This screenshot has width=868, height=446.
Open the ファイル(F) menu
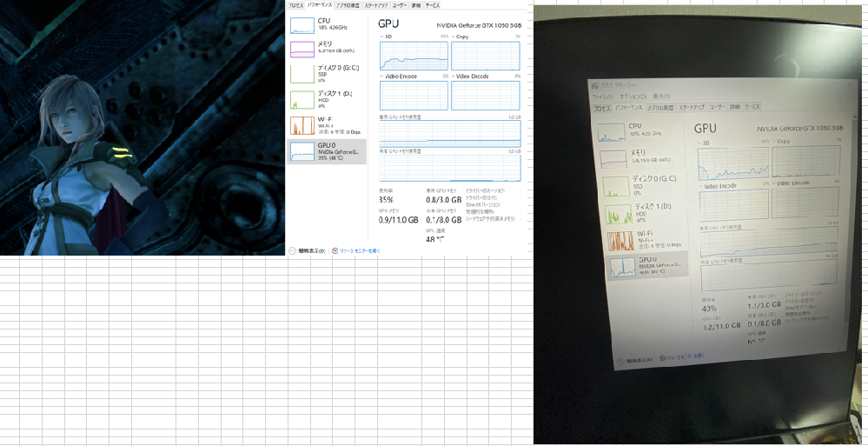603,97
